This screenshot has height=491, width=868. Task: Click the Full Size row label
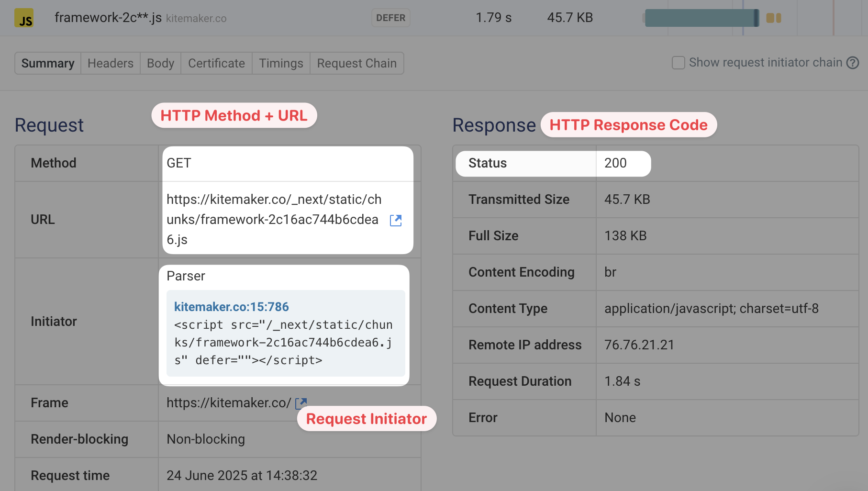click(493, 236)
